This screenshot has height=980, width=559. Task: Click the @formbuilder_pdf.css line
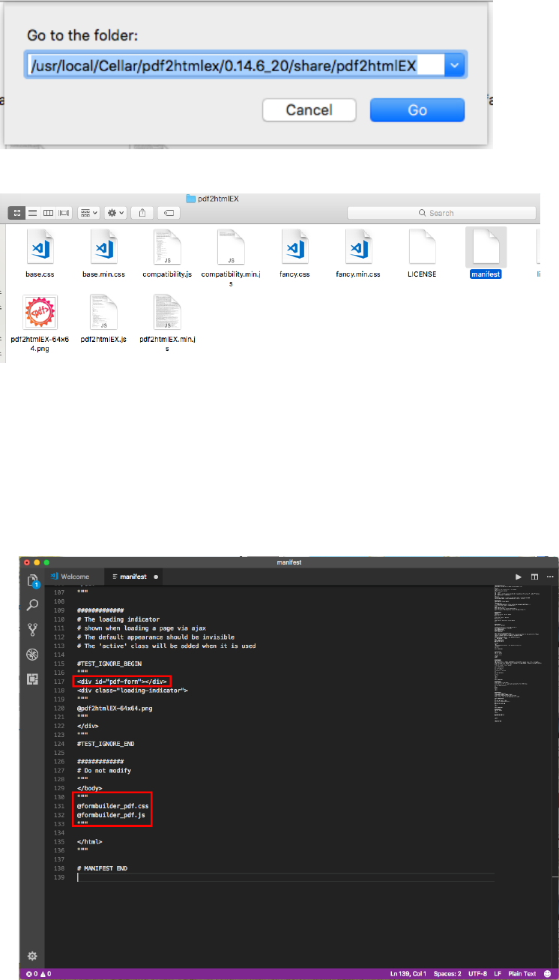tap(112, 805)
